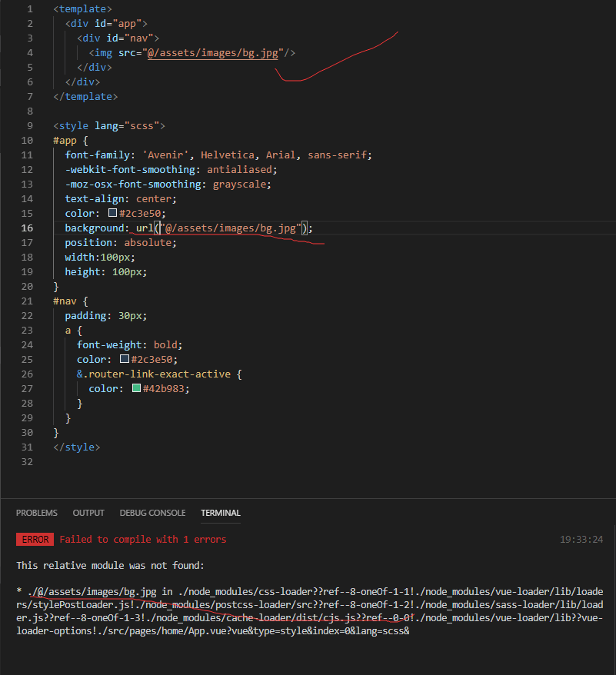Click "Failed to compile with 1 errors" message

(142, 540)
